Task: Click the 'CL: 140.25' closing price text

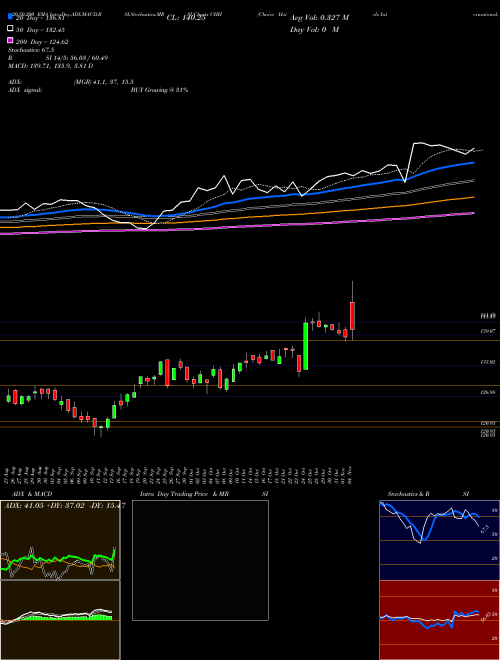Action: tap(186, 18)
